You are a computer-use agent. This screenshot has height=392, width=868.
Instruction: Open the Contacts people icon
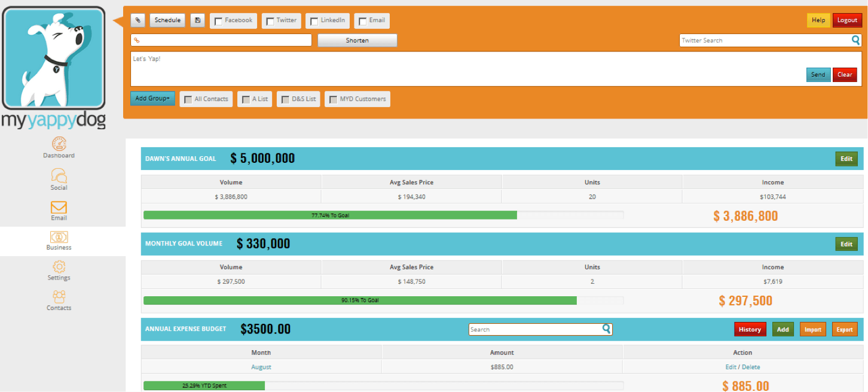(59, 296)
